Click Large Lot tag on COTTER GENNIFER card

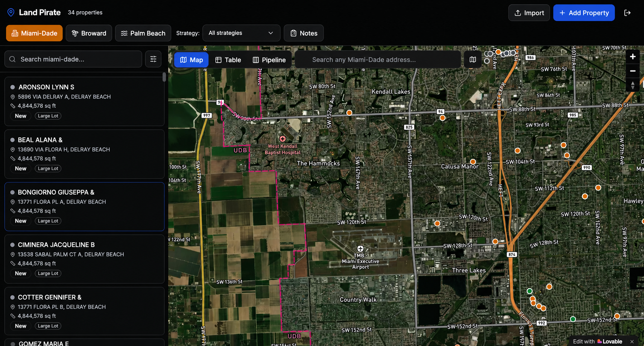(x=48, y=326)
